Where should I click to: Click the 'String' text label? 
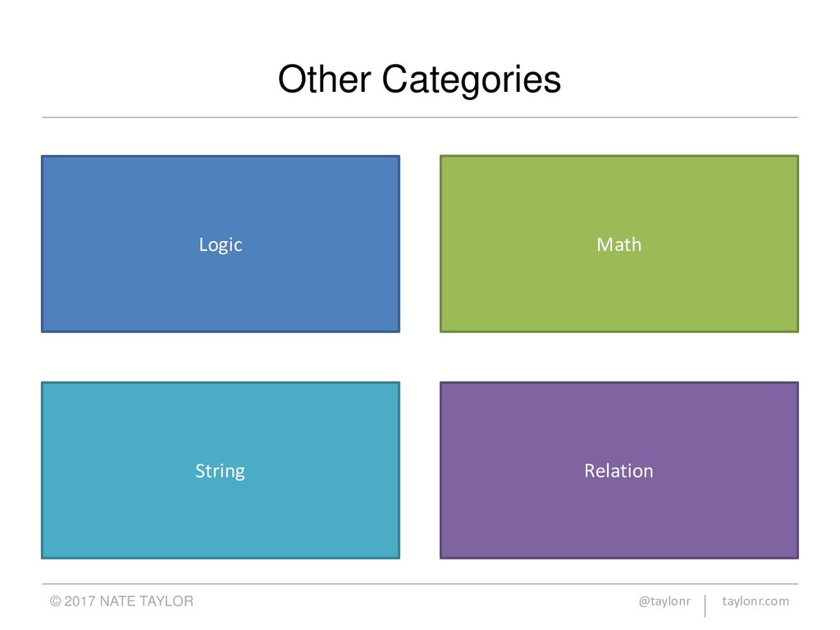coord(220,472)
